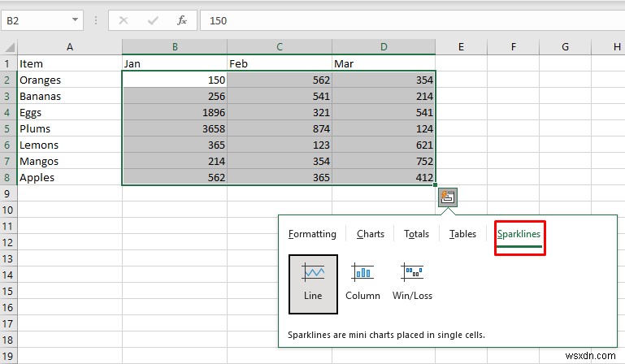This screenshot has width=625, height=364.
Task: Click the cell containing 3658
Action: click(x=175, y=128)
